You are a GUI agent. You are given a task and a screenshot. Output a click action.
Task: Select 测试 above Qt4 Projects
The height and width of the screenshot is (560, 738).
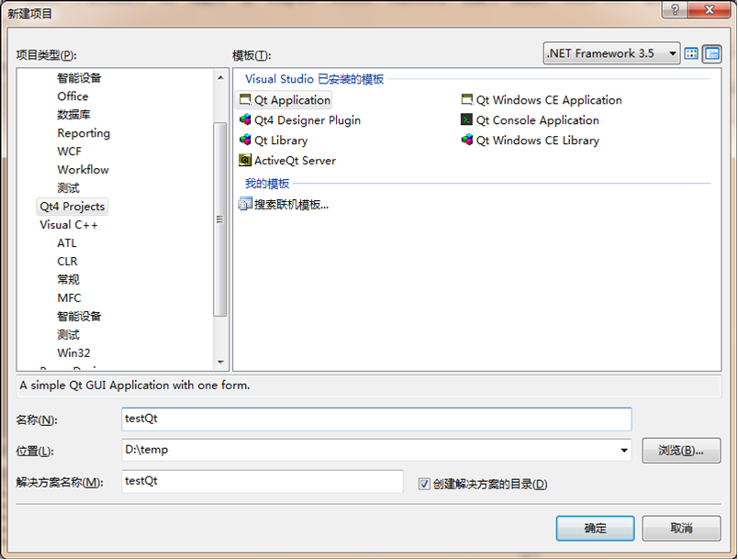click(x=68, y=188)
